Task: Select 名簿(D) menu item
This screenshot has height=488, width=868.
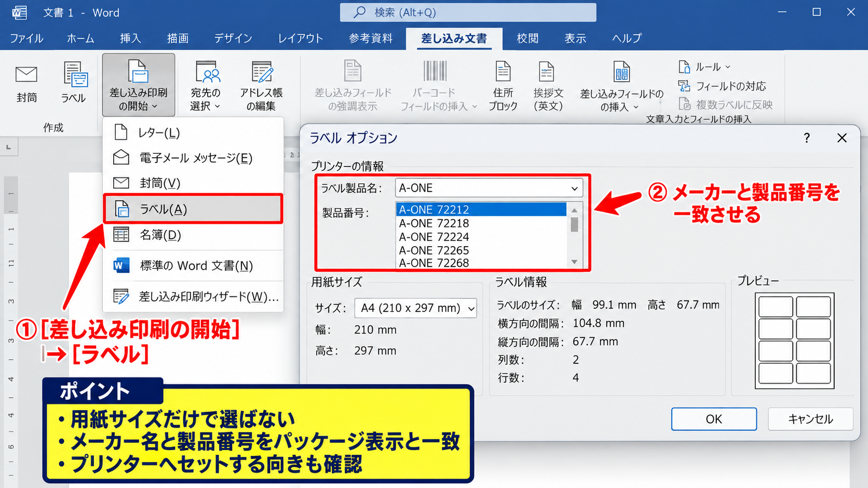Action: click(x=193, y=235)
